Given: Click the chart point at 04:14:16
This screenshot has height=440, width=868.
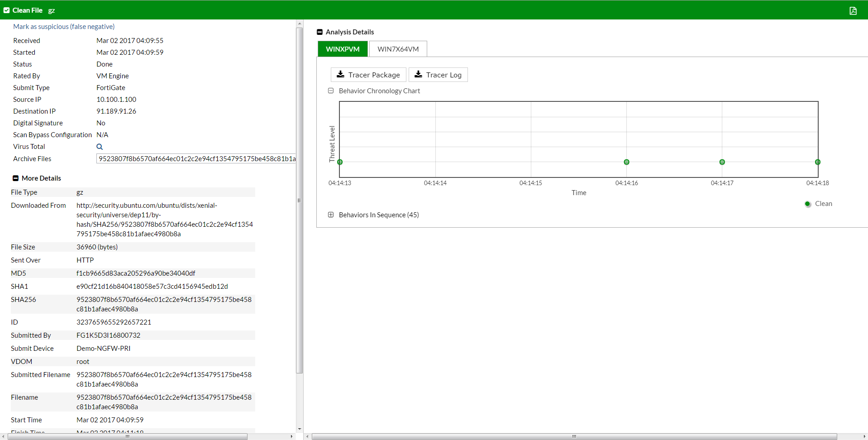Looking at the screenshot, I should (627, 162).
